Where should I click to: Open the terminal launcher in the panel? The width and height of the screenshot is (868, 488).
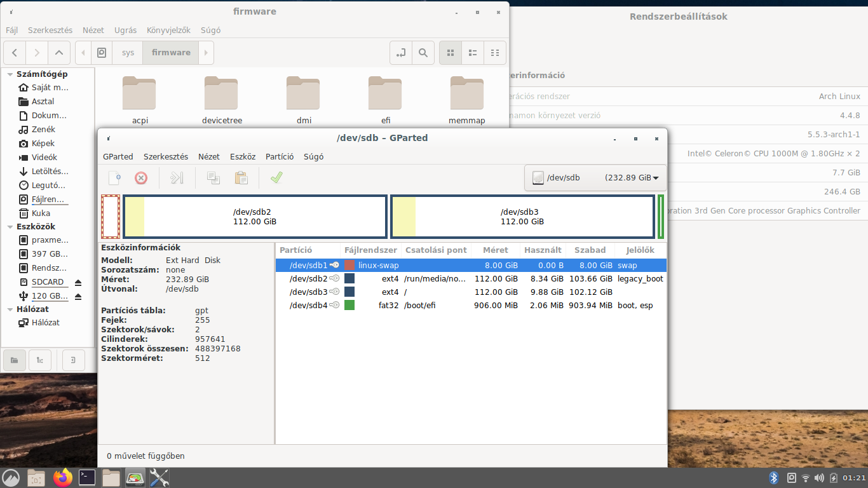(x=87, y=477)
